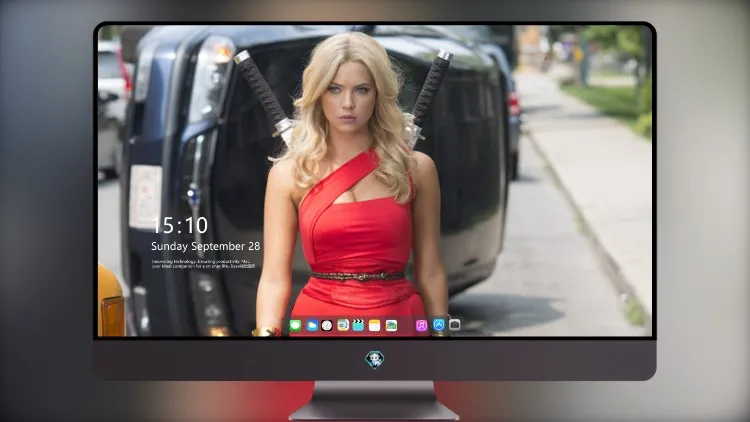750x422 pixels.
Task: Open the photo gallery dock icon
Action: [391, 326]
